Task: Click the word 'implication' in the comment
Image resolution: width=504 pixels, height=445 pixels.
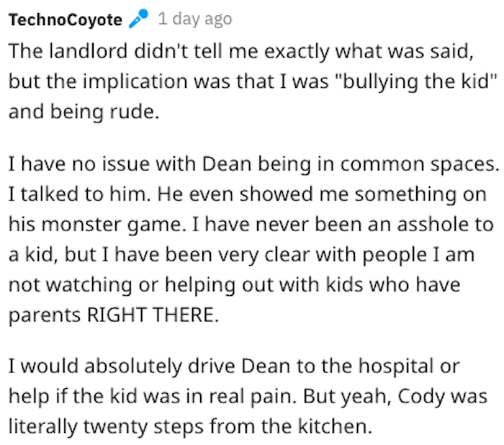Action: click(x=135, y=81)
